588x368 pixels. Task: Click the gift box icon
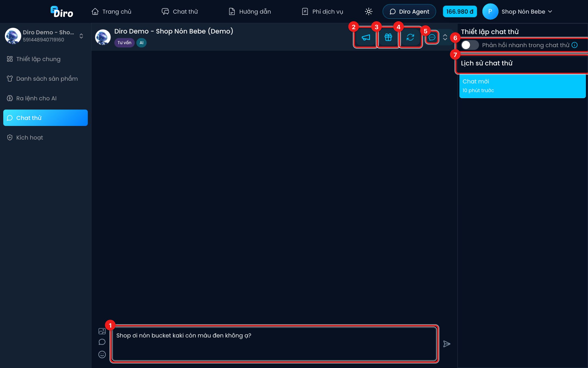tap(388, 37)
